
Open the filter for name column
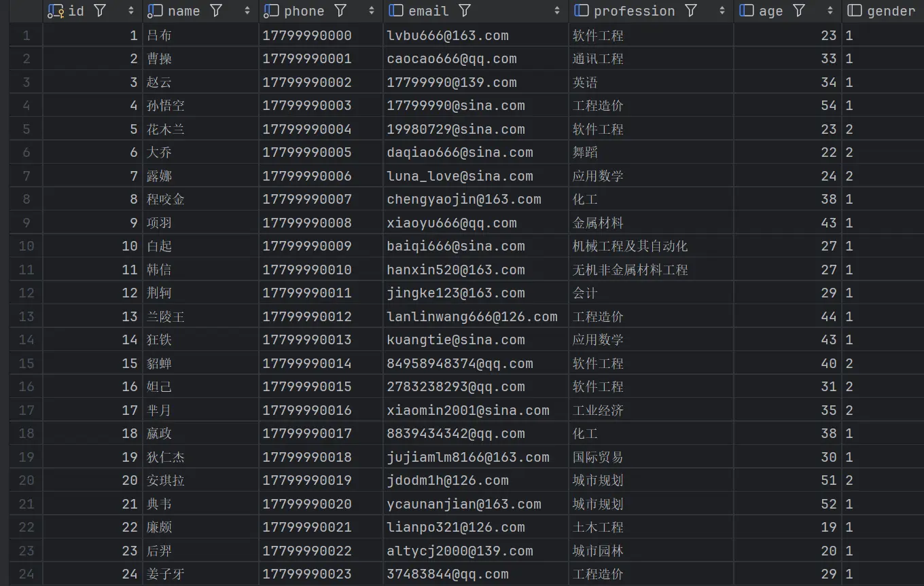pyautogui.click(x=216, y=11)
